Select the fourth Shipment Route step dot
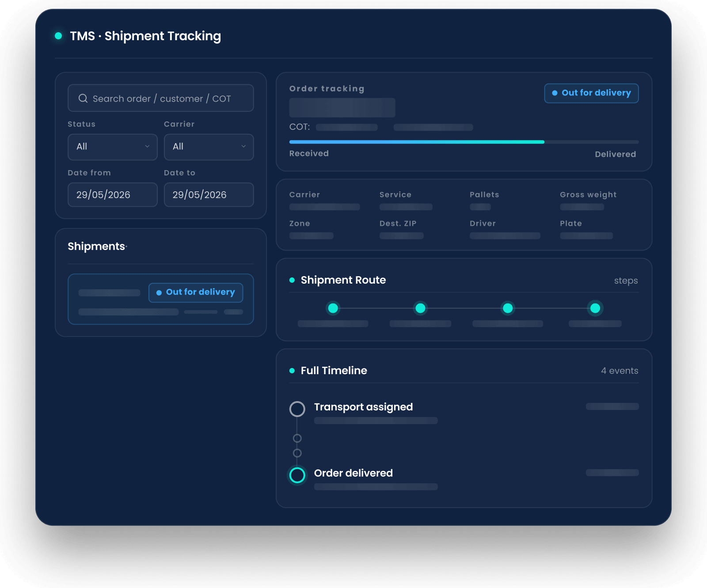The width and height of the screenshot is (707, 588). [595, 308]
